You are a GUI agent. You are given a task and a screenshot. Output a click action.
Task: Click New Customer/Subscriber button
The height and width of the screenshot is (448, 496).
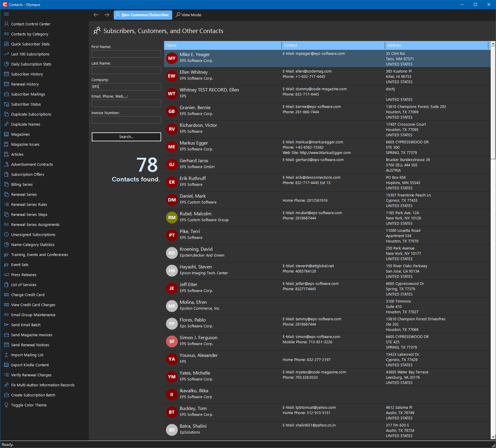point(143,15)
